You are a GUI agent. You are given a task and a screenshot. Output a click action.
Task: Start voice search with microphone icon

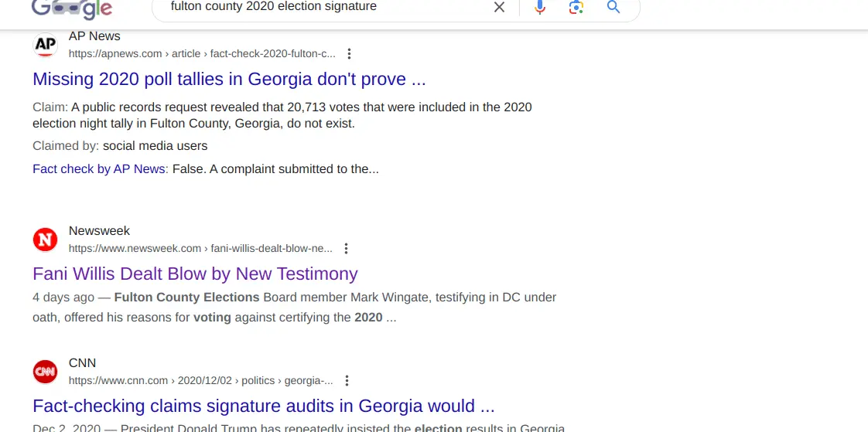pos(540,7)
